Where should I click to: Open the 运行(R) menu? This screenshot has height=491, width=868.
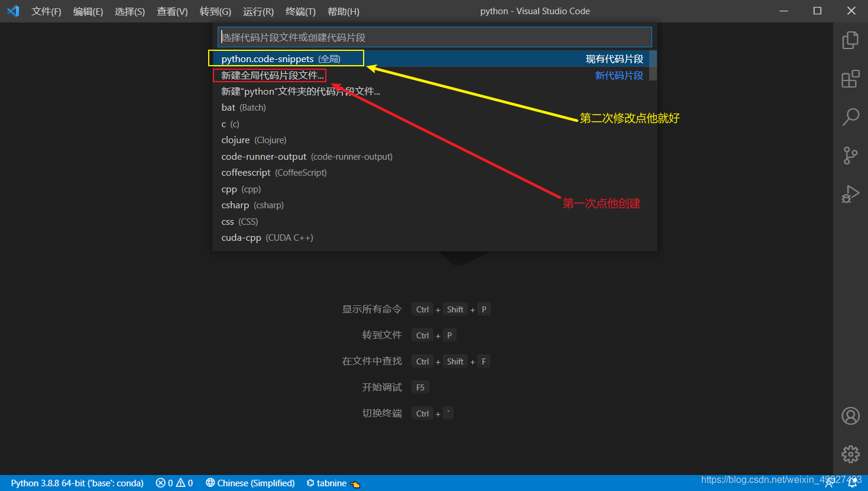pos(258,12)
